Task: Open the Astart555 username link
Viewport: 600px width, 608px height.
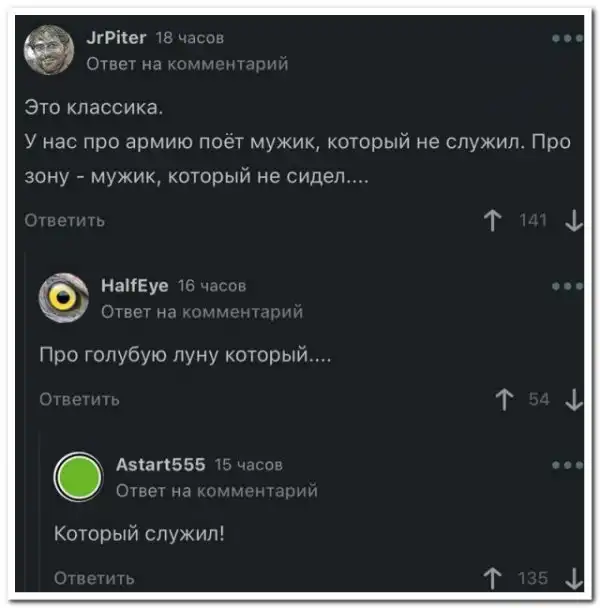Action: (161, 465)
